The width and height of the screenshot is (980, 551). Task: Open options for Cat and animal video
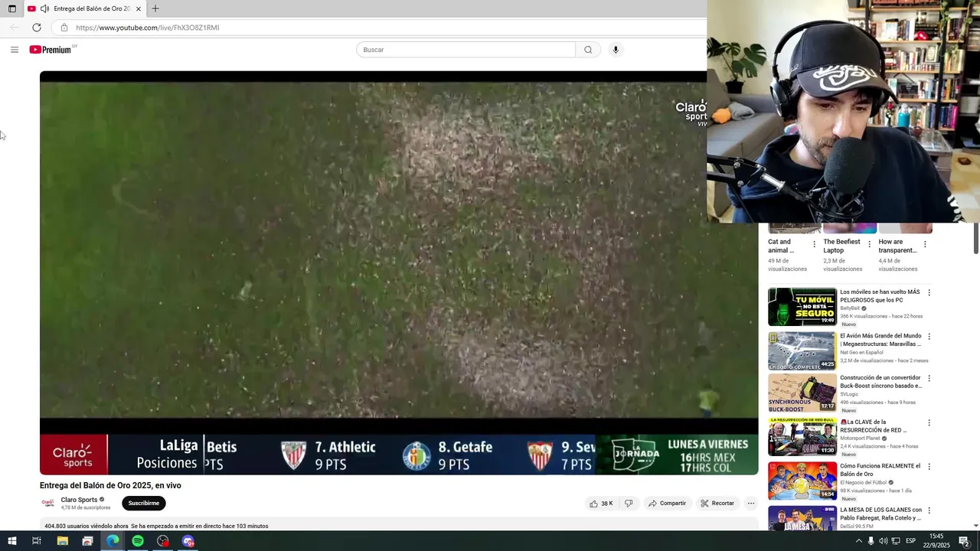814,245
